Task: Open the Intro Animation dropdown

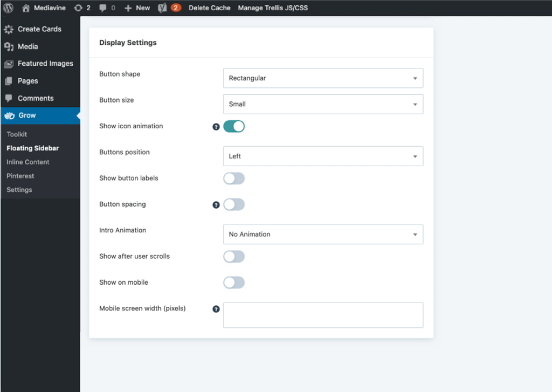Action: [323, 235]
